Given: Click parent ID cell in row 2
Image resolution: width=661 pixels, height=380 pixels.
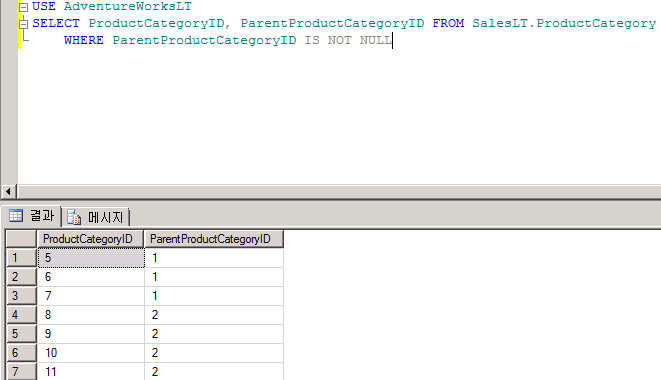Looking at the screenshot, I should [214, 277].
